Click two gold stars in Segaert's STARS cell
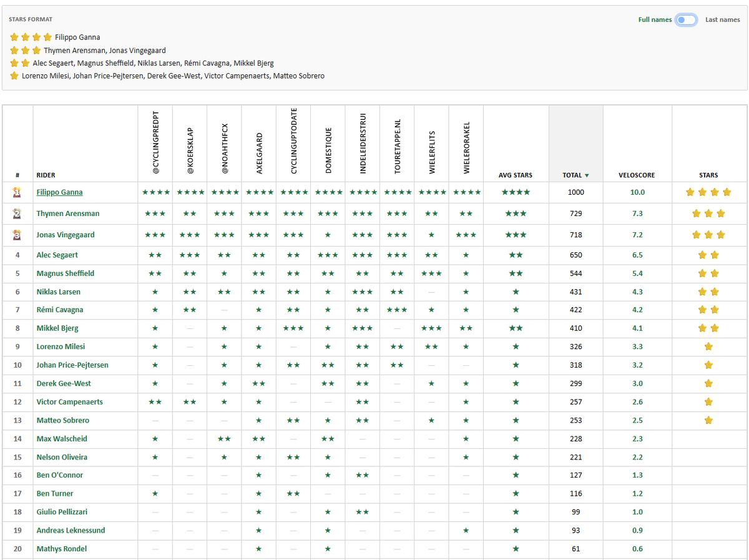 coord(708,255)
